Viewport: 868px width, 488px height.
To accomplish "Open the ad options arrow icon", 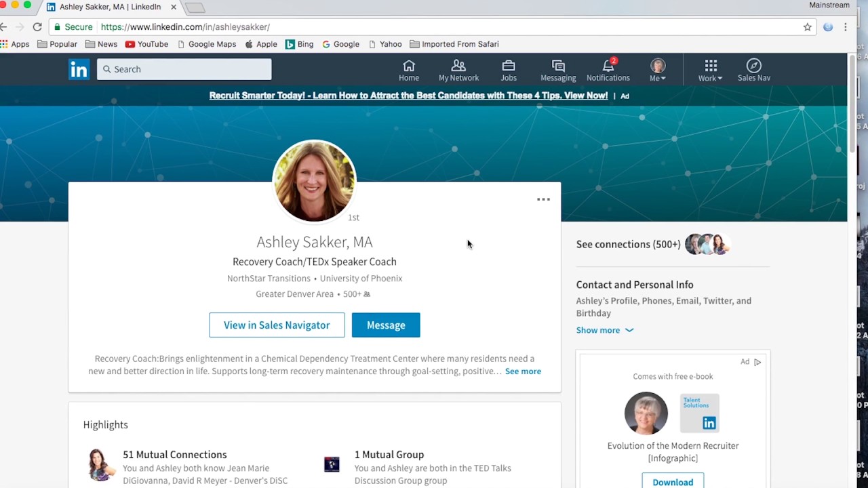I will 757,362.
